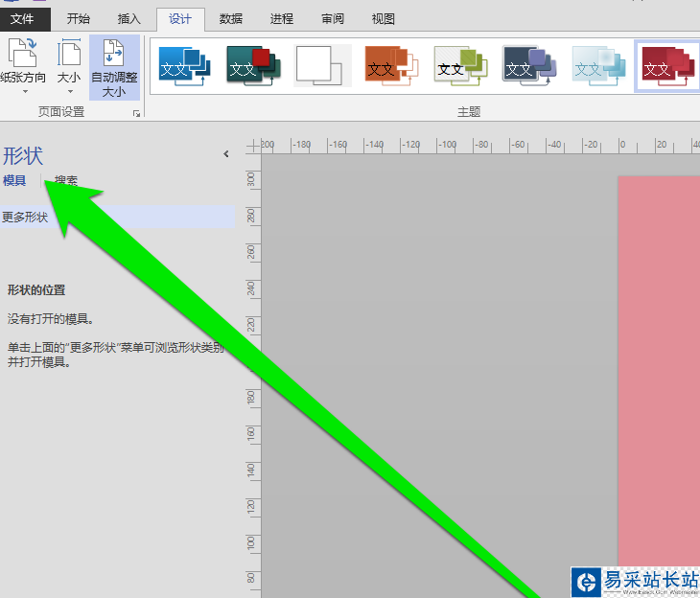Image resolution: width=700 pixels, height=598 pixels.
Task: Open the 进程 ribbon tab
Action: coord(282,19)
